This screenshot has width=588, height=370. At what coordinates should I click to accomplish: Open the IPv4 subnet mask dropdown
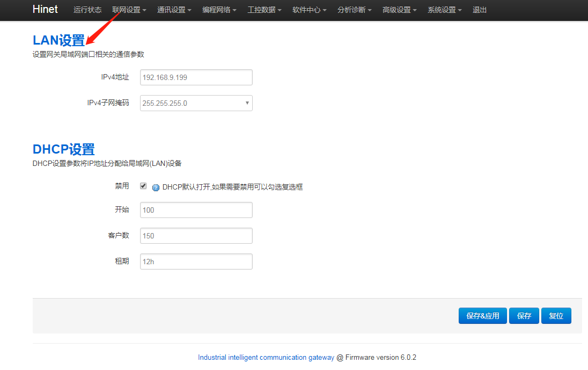click(x=196, y=103)
